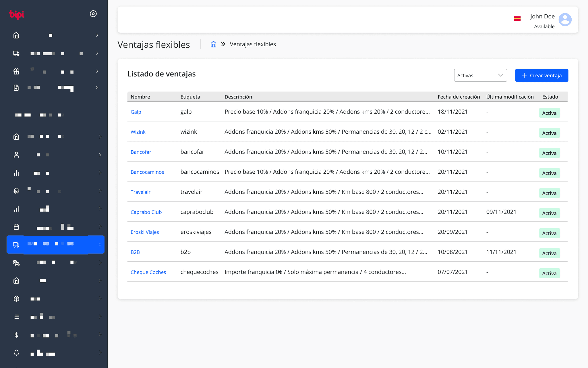588x368 pixels.
Task: Click the Crear ventaja button
Action: (x=541, y=75)
